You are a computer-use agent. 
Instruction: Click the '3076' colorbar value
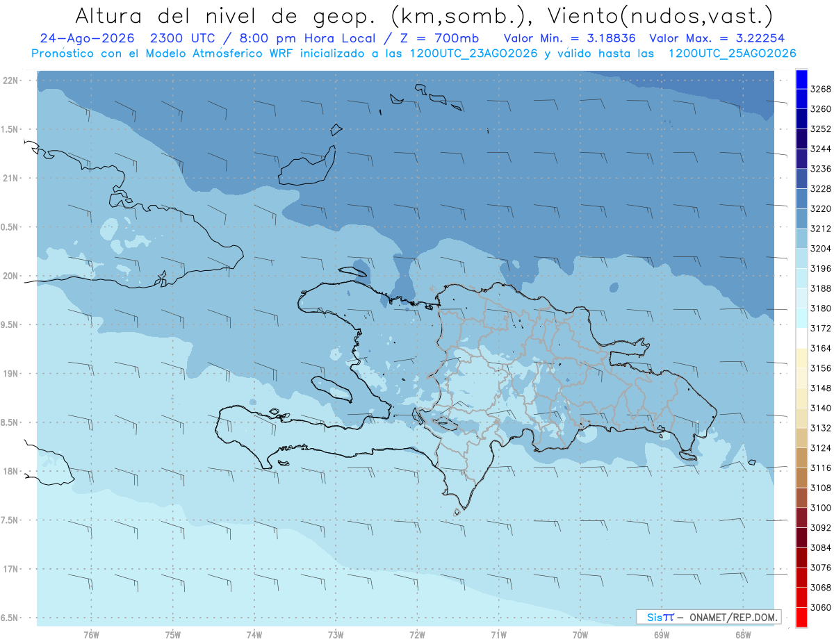tap(821, 568)
